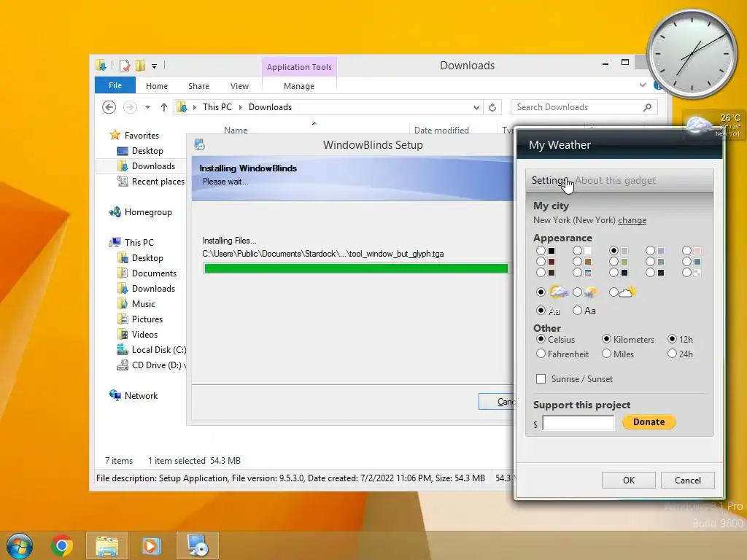The height and width of the screenshot is (560, 747).
Task: Click the setup installer icon on taskbar
Action: (198, 545)
